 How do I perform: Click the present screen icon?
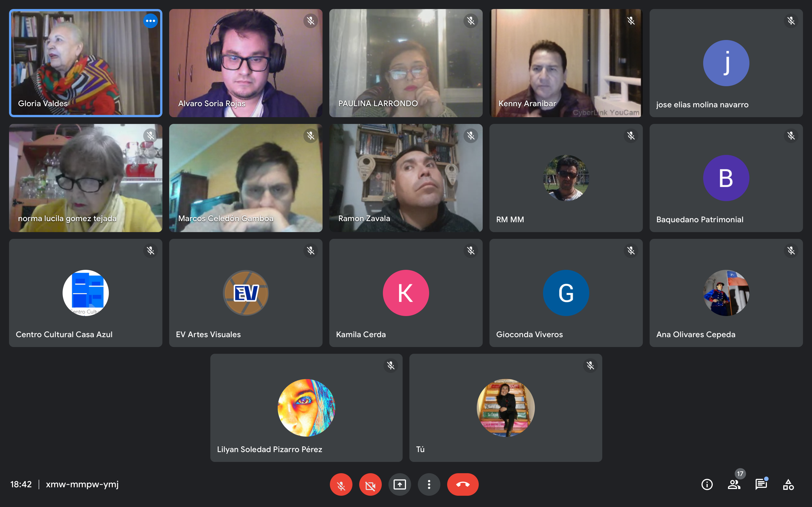[400, 484]
